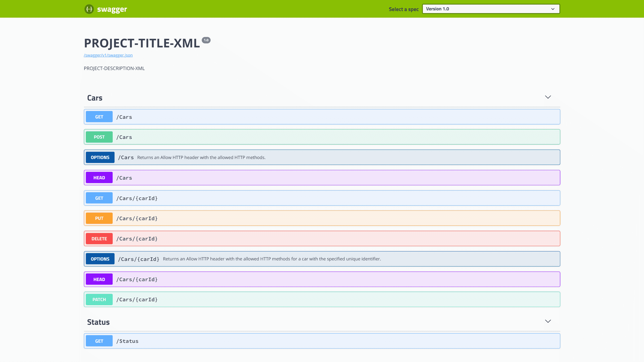Screen dimensions: 644x362
Task: Collapse the Status section via its chevron
Action: (x=548, y=321)
